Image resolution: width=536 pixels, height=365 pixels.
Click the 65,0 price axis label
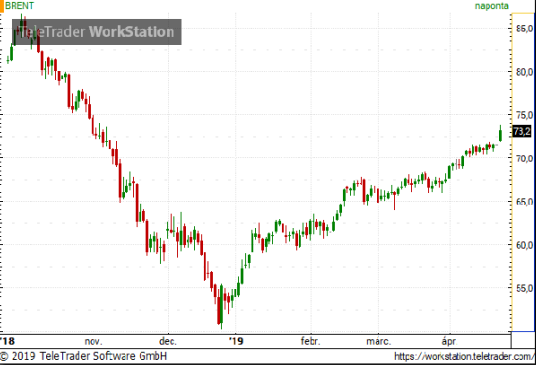pos(524,202)
